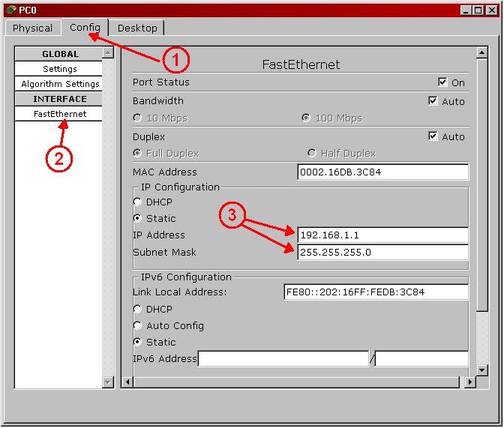Click config panel vertical scroll down arrow
Screen dimensions: 504x428
[x=481, y=370]
